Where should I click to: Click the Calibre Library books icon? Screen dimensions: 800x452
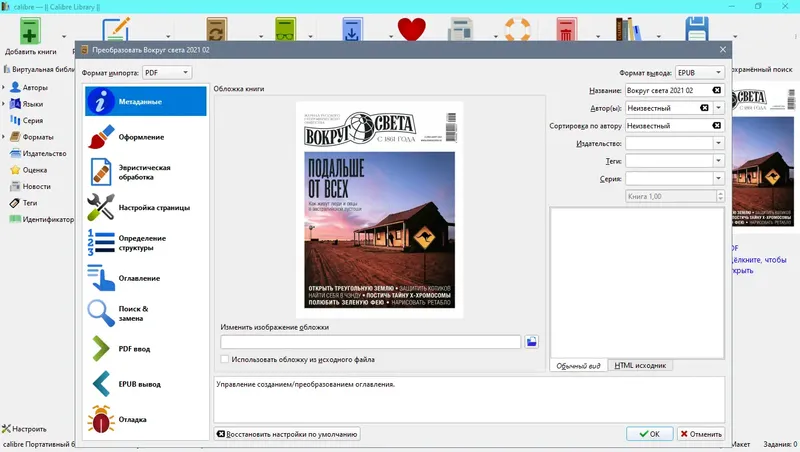628,29
